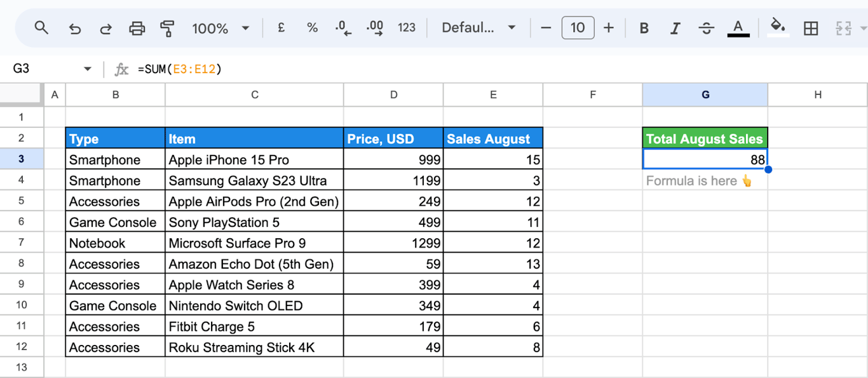This screenshot has height=378, width=868.
Task: Click the Type header cell
Action: [x=116, y=138]
